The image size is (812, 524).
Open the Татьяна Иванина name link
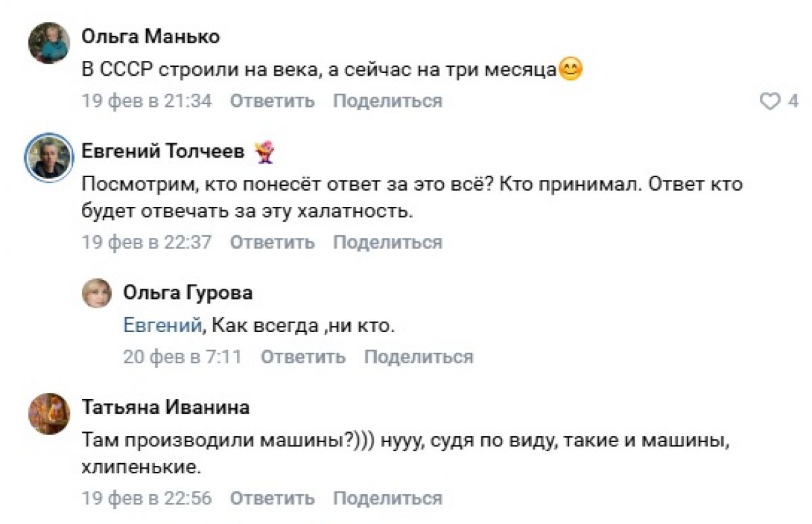[x=165, y=407]
